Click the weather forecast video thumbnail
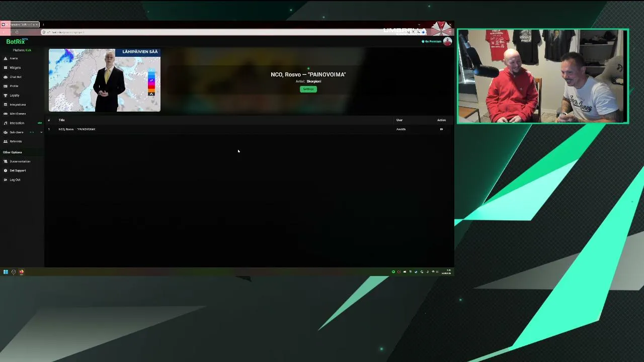The height and width of the screenshot is (362, 644). (105, 80)
